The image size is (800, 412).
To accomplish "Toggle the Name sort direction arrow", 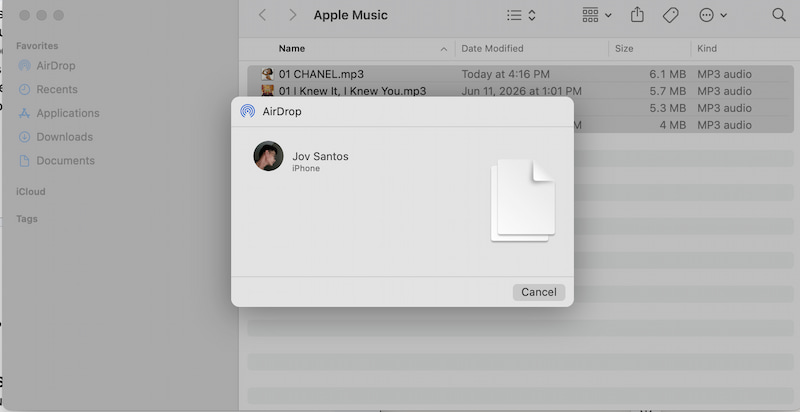I will [444, 49].
